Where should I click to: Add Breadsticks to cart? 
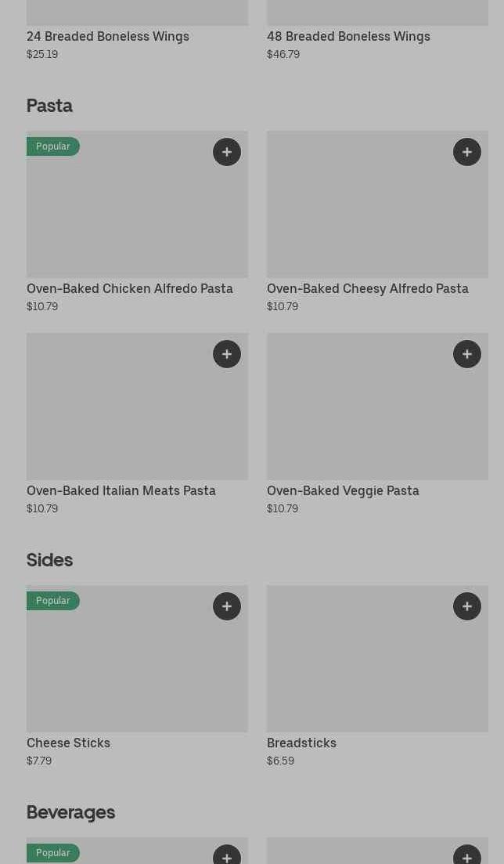point(467,606)
